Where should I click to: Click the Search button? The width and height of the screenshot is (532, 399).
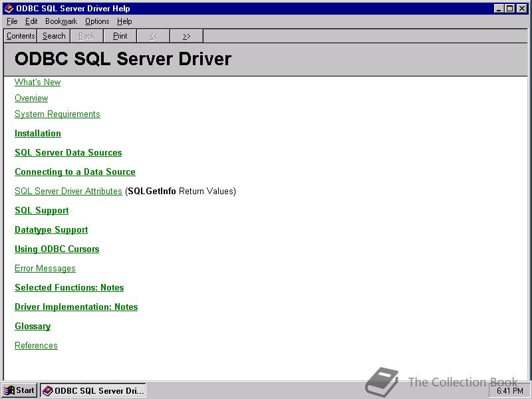click(x=54, y=36)
